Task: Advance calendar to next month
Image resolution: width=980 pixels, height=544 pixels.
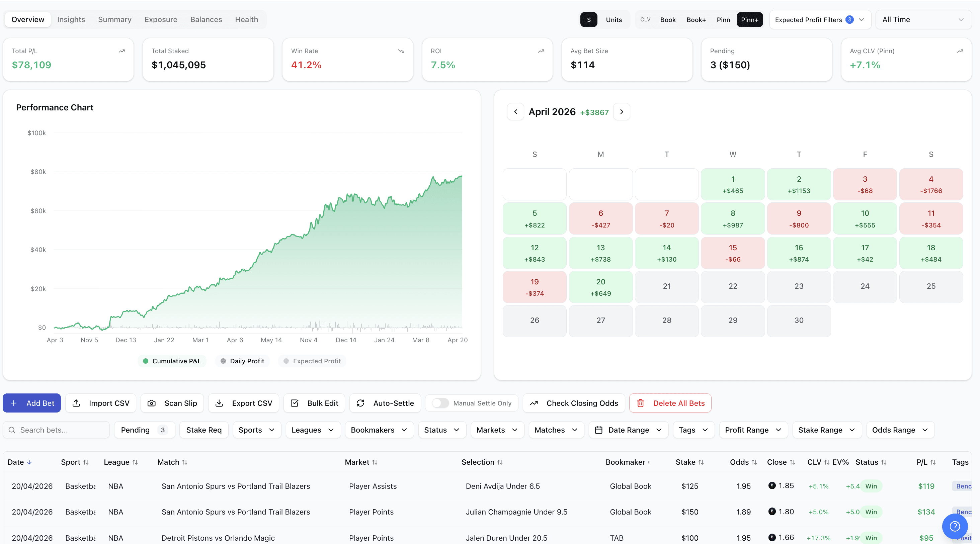Action: pos(621,112)
